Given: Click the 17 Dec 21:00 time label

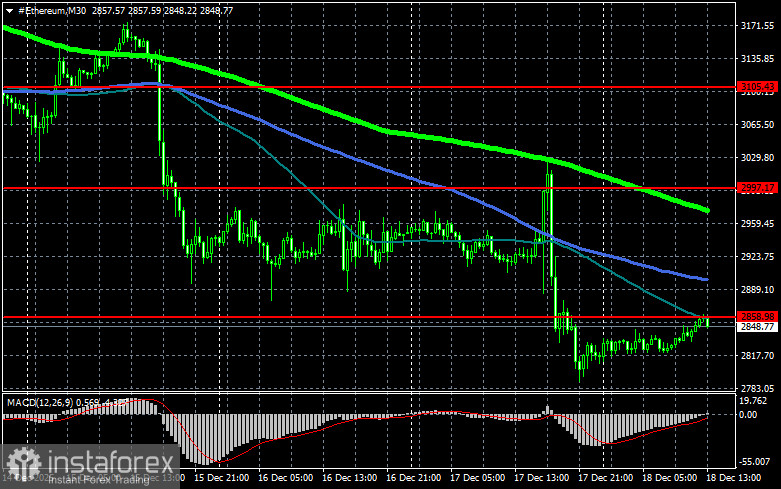Looking at the screenshot, I should (x=605, y=478).
